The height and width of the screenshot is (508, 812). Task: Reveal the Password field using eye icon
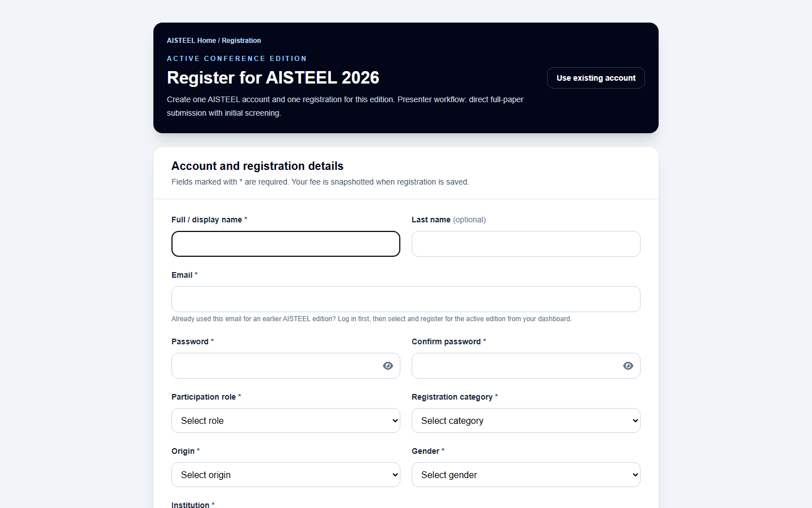pos(388,366)
